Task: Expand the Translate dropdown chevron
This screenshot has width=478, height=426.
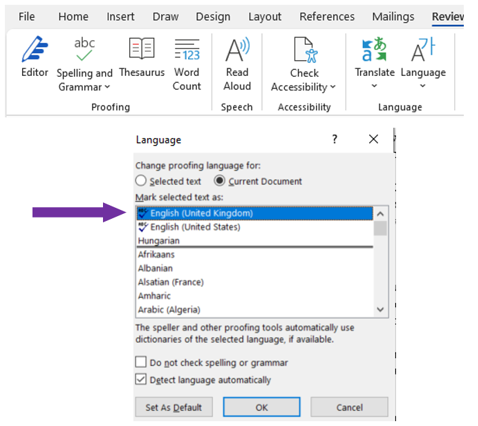Action: (x=374, y=86)
